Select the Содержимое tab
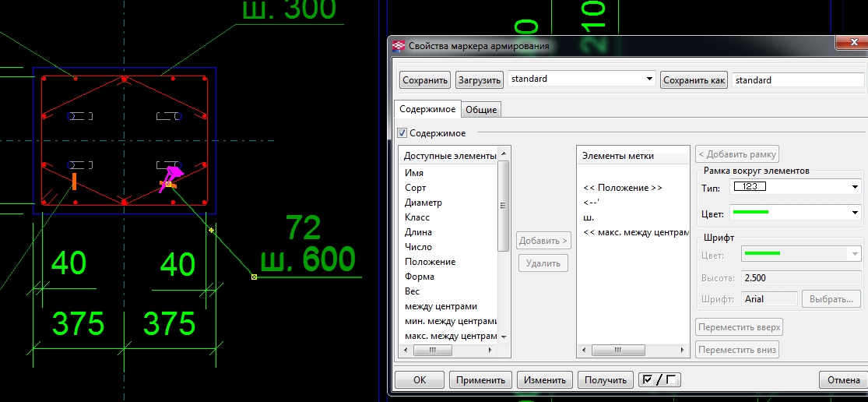 428,110
